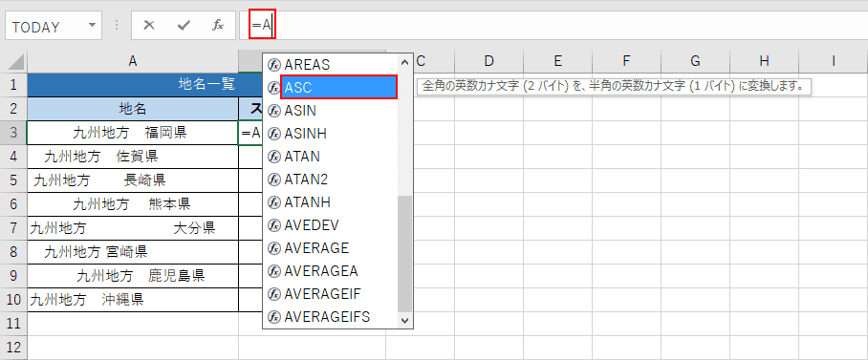Screen dimensions: 868x360
Task: Click the Name Box showing TODAY
Action: [54, 27]
